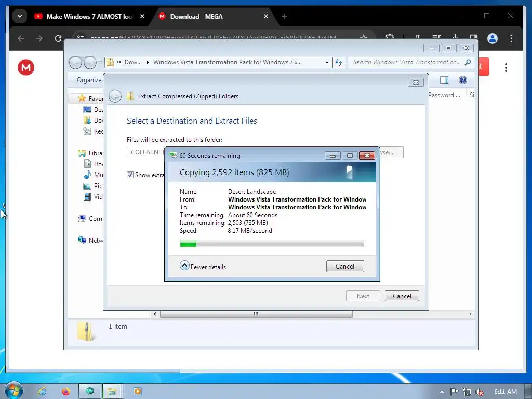
Task: Launch Internet Explorer from taskbar
Action: (42, 391)
